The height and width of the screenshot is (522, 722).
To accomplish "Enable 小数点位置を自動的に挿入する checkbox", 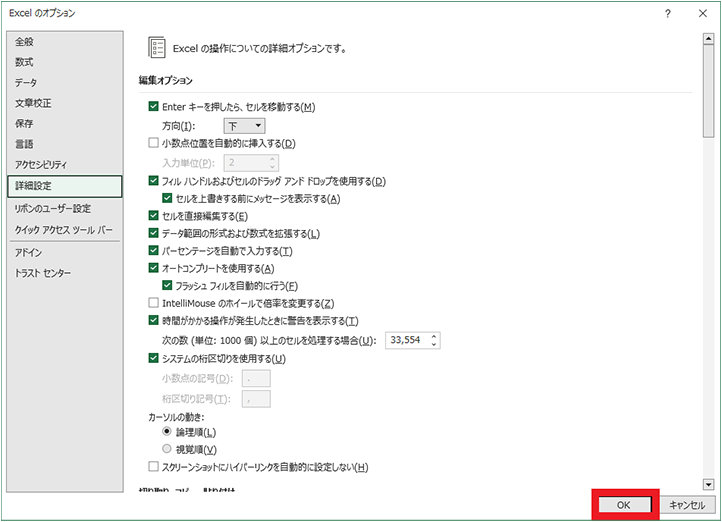I will pyautogui.click(x=153, y=143).
